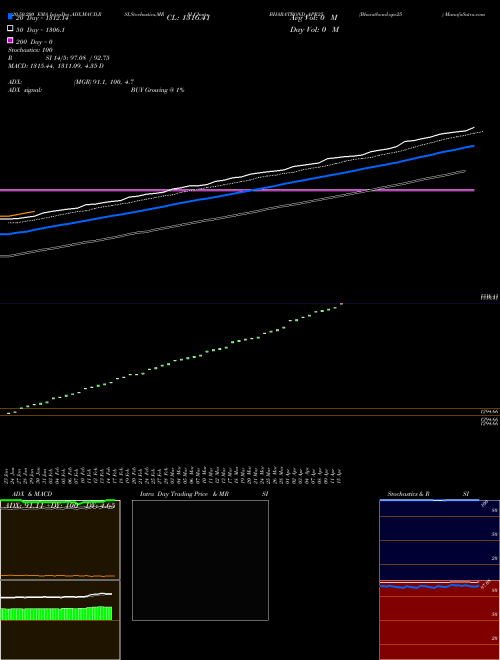This screenshot has width=500, height=660.
Task: Click the green MACD histogram bars panel
Action: 57,613
